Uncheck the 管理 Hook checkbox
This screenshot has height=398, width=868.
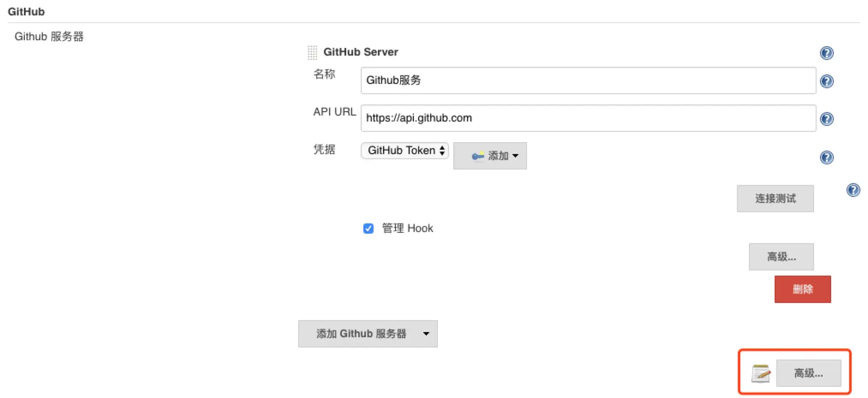click(368, 229)
